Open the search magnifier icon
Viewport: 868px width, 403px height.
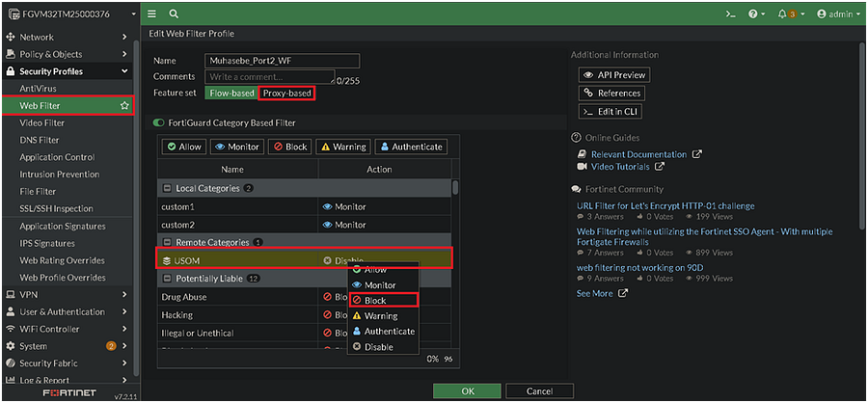(174, 13)
